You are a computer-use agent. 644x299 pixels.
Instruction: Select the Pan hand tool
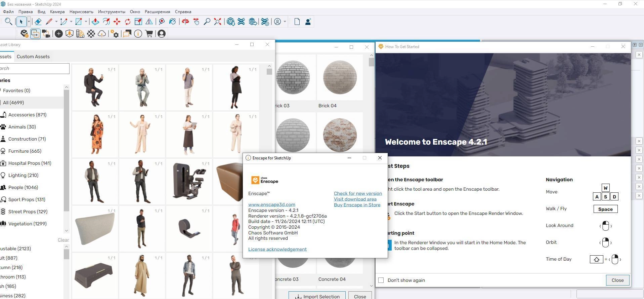pyautogui.click(x=197, y=22)
